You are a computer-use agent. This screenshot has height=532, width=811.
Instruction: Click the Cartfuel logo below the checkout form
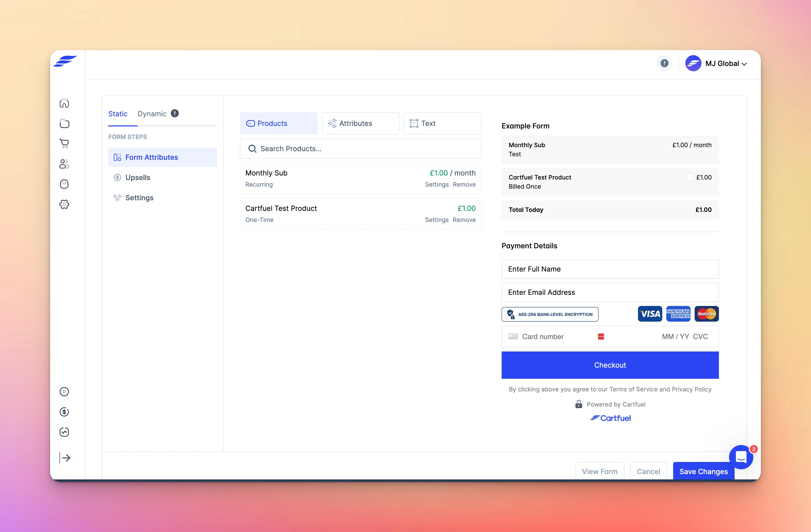tap(610, 418)
